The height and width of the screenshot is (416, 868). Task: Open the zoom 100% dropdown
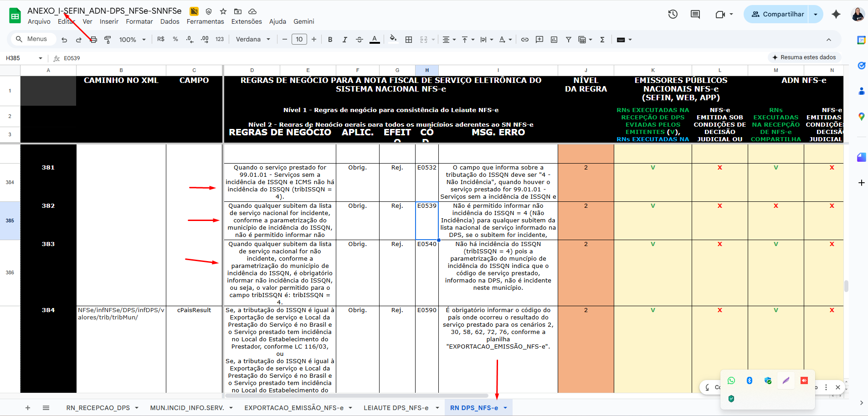(132, 40)
